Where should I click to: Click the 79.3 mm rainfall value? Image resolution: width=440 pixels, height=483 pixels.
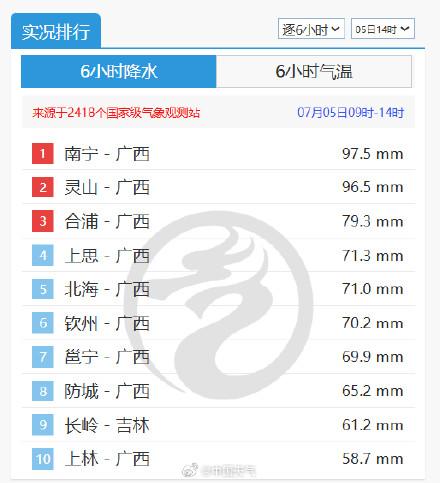(x=373, y=221)
